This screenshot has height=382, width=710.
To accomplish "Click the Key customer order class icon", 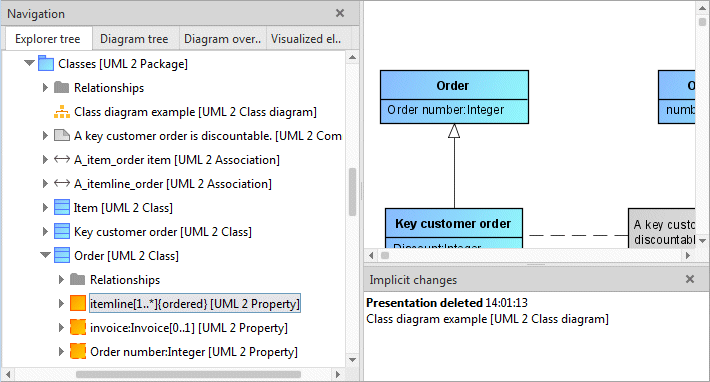I will pos(62,231).
